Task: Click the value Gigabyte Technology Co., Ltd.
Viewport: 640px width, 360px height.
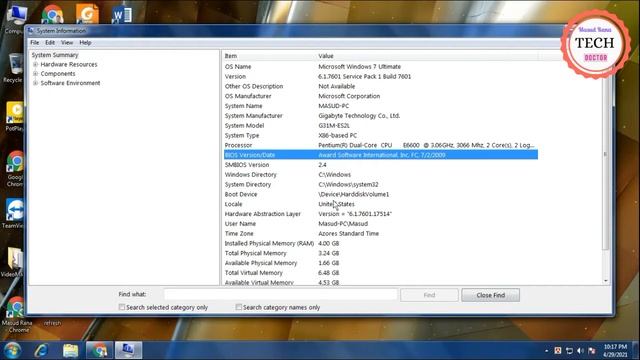Action: (359, 116)
